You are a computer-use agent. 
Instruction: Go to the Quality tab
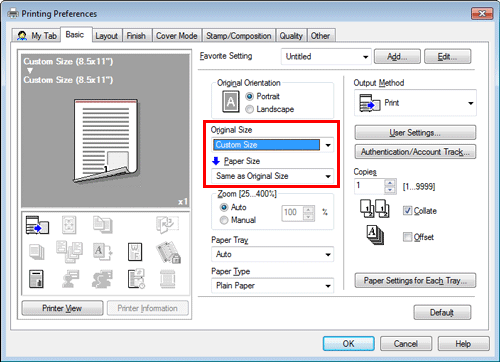coord(291,36)
